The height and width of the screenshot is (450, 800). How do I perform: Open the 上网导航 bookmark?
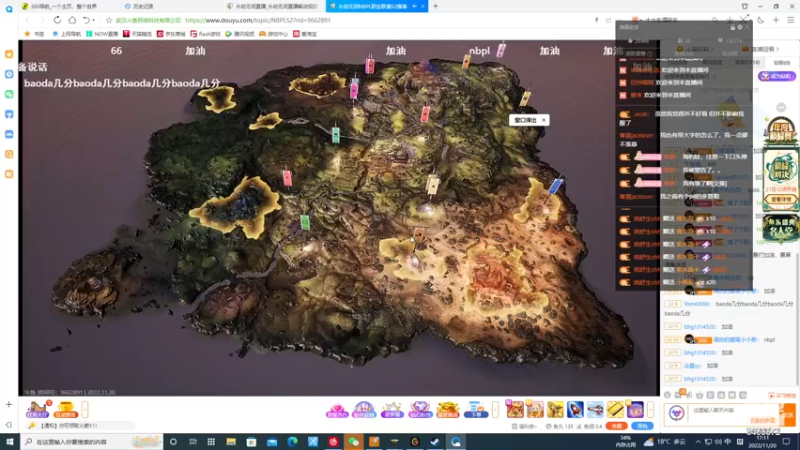point(67,34)
